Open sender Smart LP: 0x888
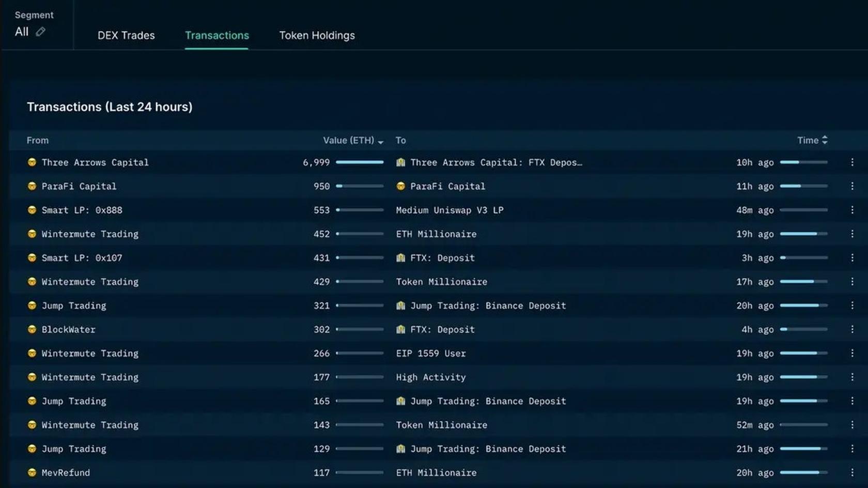This screenshot has width=868, height=488. pyautogui.click(x=82, y=210)
